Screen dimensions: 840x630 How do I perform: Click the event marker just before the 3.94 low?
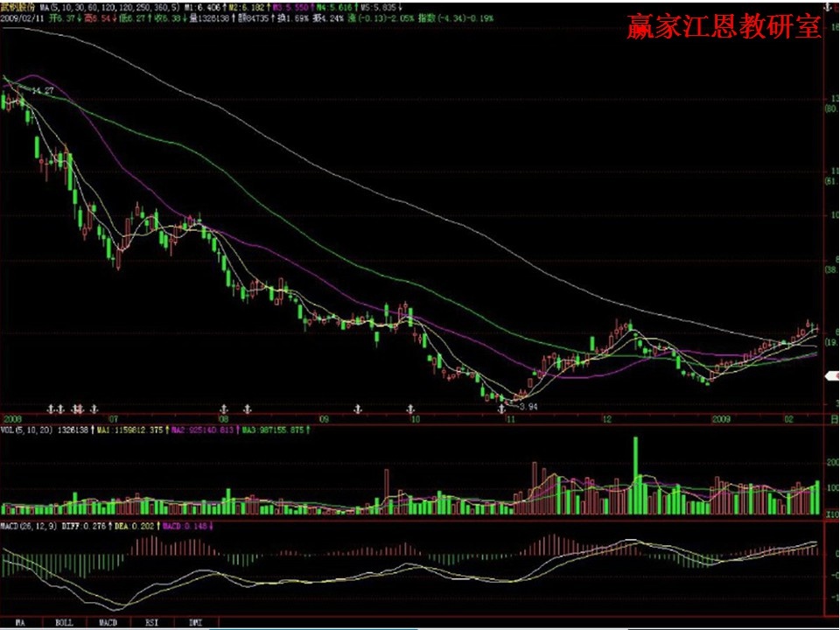[501, 409]
